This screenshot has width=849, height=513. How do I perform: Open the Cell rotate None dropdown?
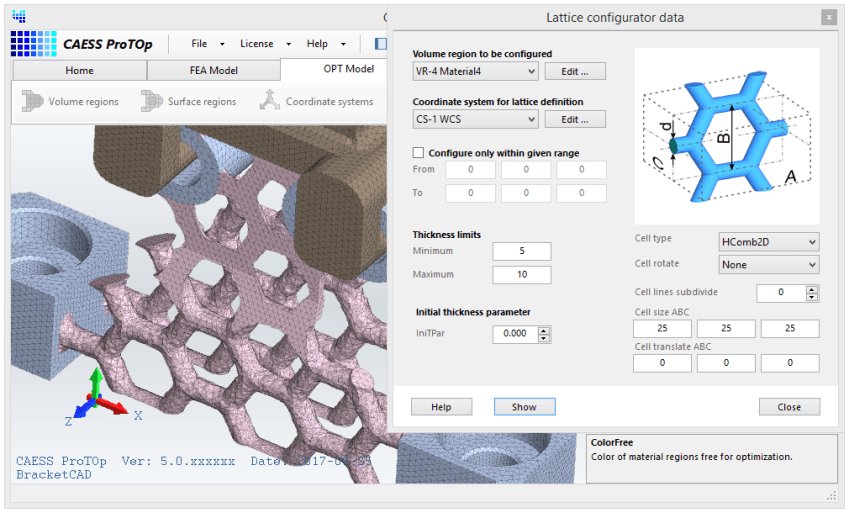point(769,265)
